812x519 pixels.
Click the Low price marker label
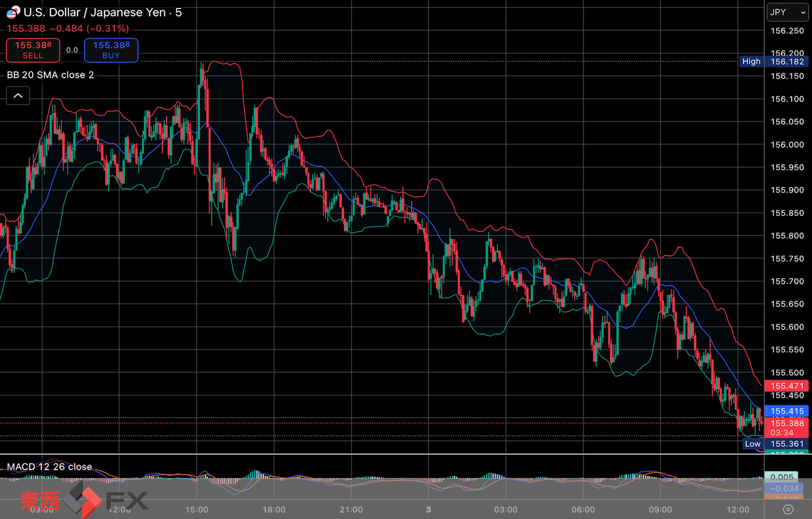click(752, 444)
